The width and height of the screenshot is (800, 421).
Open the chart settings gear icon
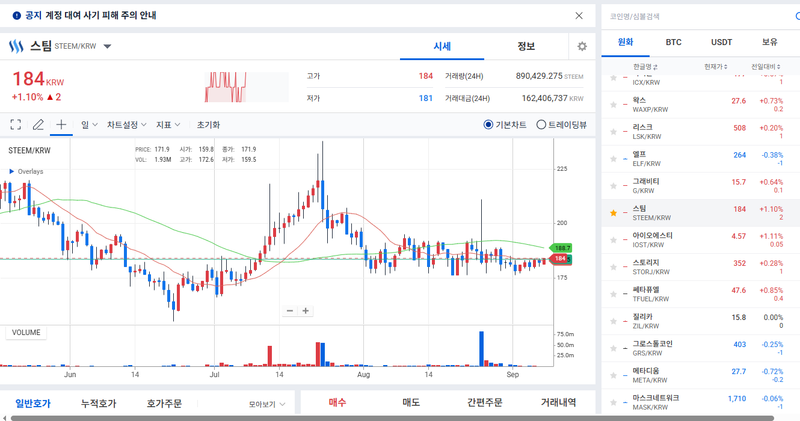click(x=582, y=46)
